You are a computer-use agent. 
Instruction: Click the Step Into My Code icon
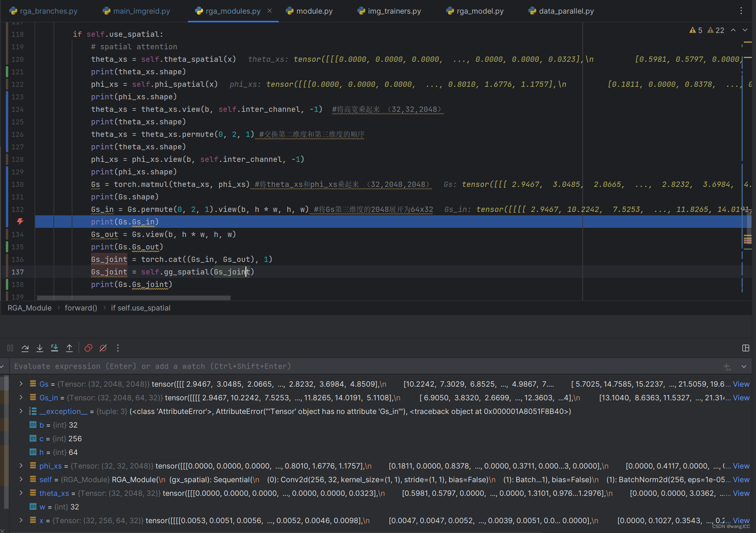pos(55,348)
